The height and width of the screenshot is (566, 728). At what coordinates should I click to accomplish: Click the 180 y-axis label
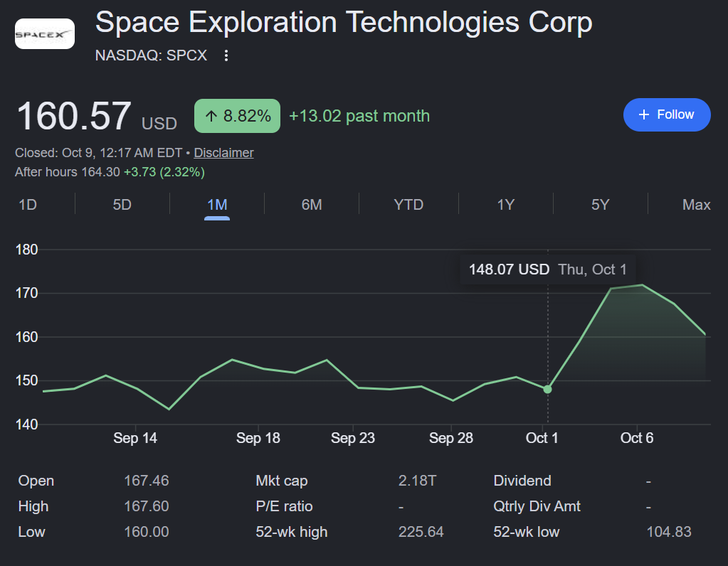26,250
